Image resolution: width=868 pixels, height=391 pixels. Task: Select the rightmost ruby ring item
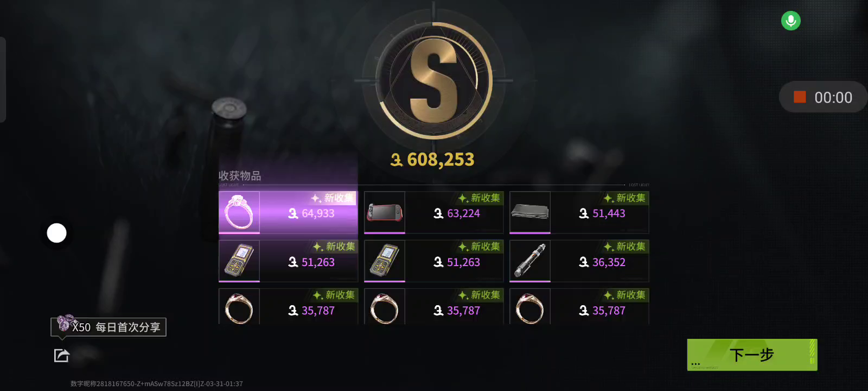pyautogui.click(x=579, y=307)
